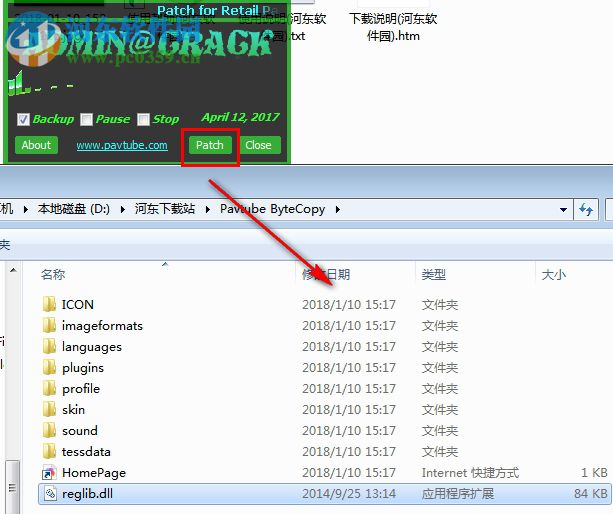Viewport: 613px width, 514px height.
Task: Visit the www.pavtube.com link
Action: click(122, 145)
